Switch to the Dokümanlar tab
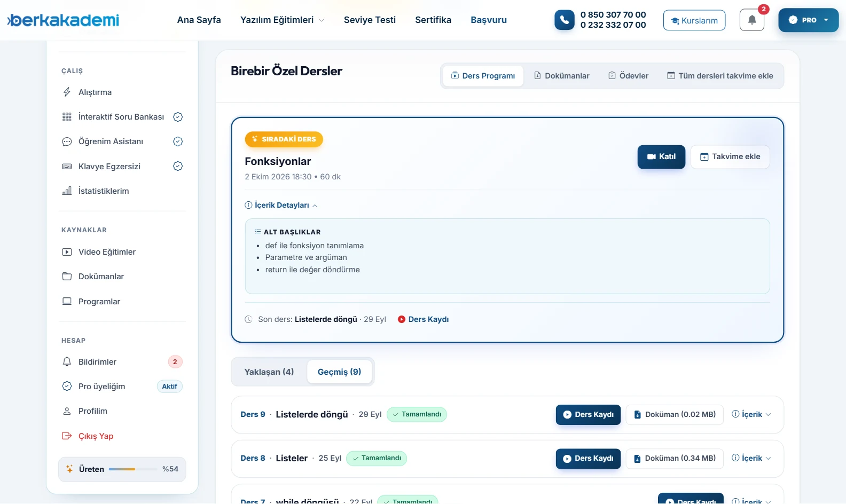846x504 pixels. click(x=562, y=76)
